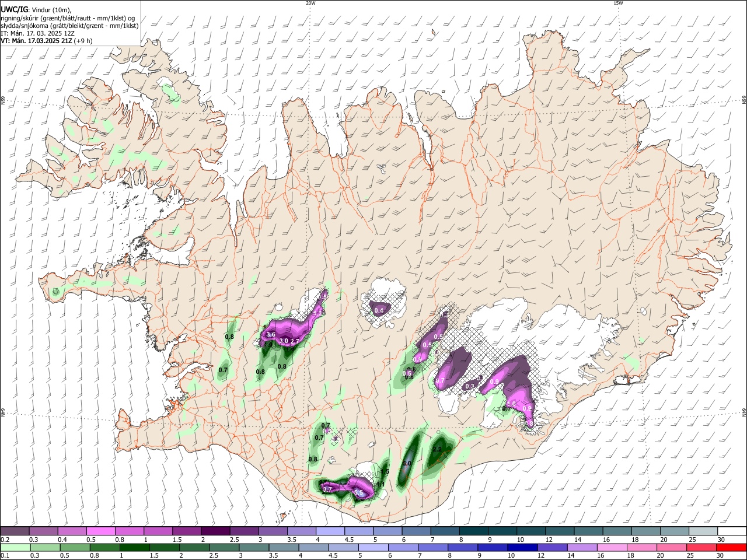This screenshot has width=747, height=560.
Task: Click the 5.5 snowfall maximum value
Action: [x=359, y=494]
